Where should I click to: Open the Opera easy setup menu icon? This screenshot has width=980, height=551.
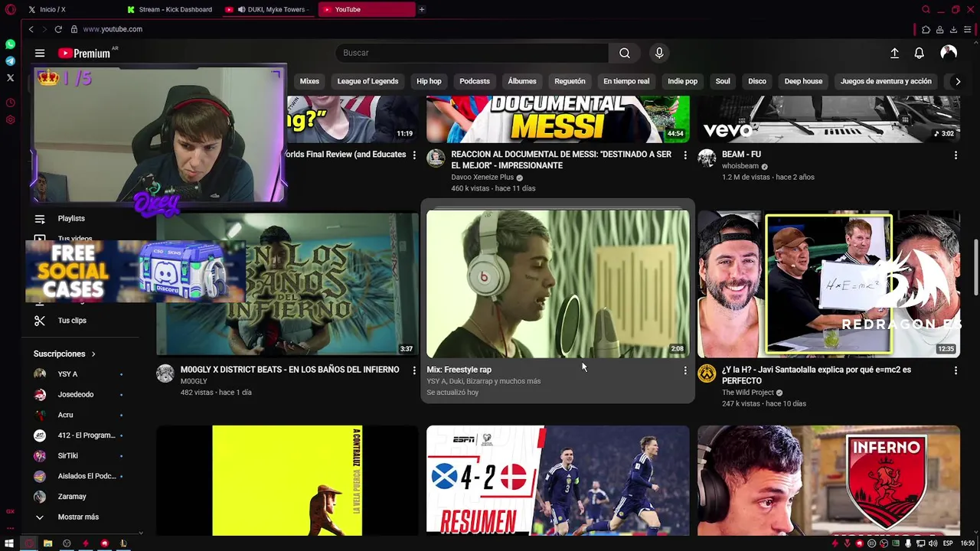coord(968,29)
